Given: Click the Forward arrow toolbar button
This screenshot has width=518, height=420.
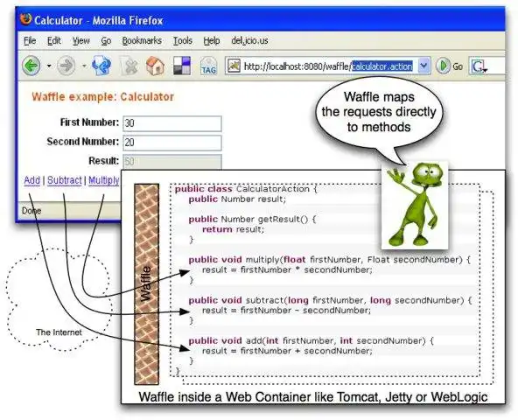Looking at the screenshot, I should pos(66,66).
